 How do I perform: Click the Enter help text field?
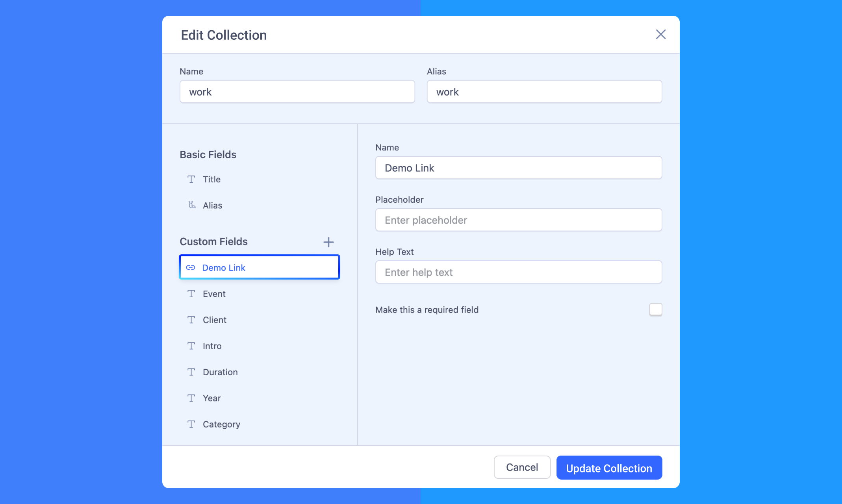pyautogui.click(x=518, y=272)
